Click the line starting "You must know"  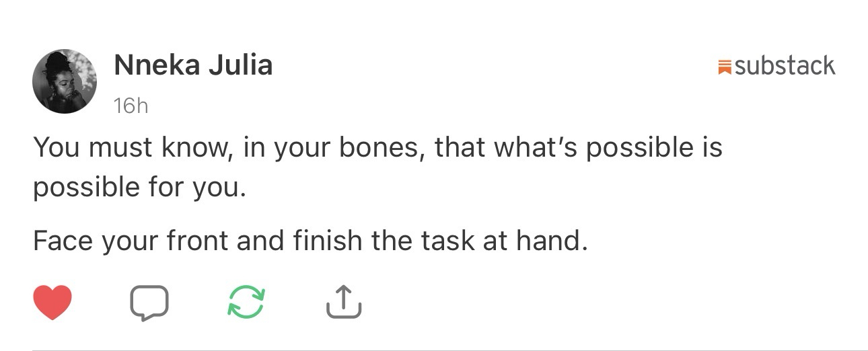click(x=377, y=147)
